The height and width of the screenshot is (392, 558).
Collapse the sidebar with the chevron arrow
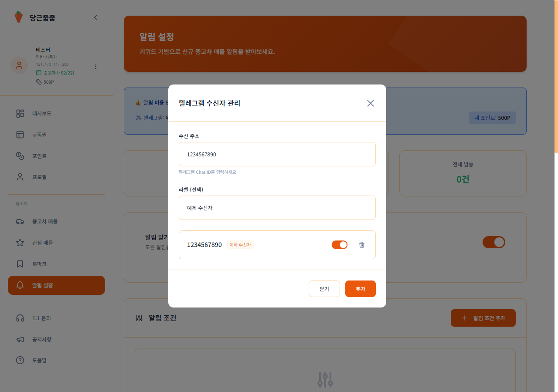[95, 17]
